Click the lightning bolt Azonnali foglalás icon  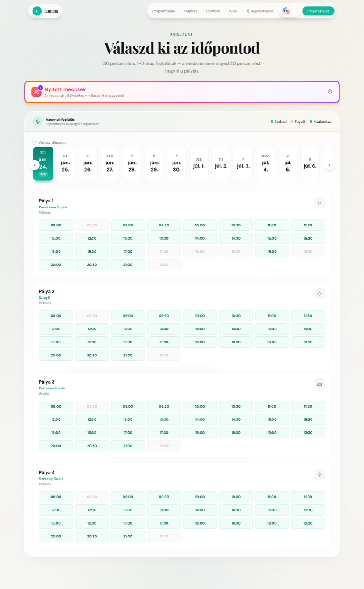[38, 121]
